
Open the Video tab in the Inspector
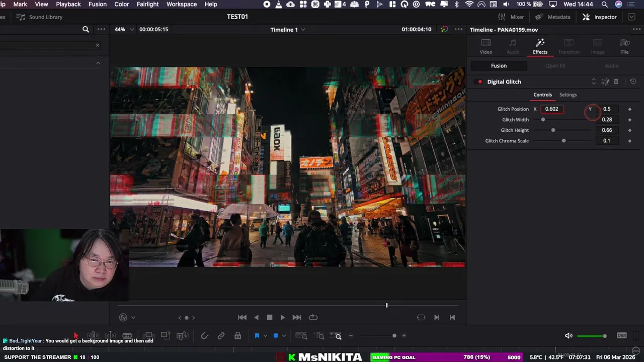486,47
